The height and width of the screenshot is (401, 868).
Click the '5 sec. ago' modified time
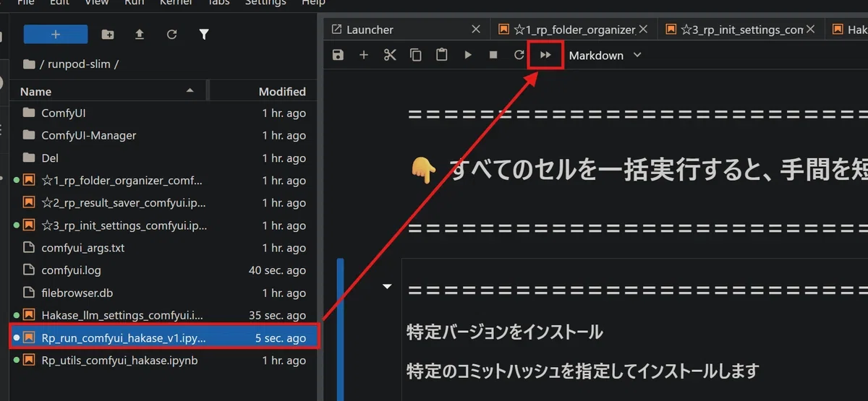tap(280, 337)
